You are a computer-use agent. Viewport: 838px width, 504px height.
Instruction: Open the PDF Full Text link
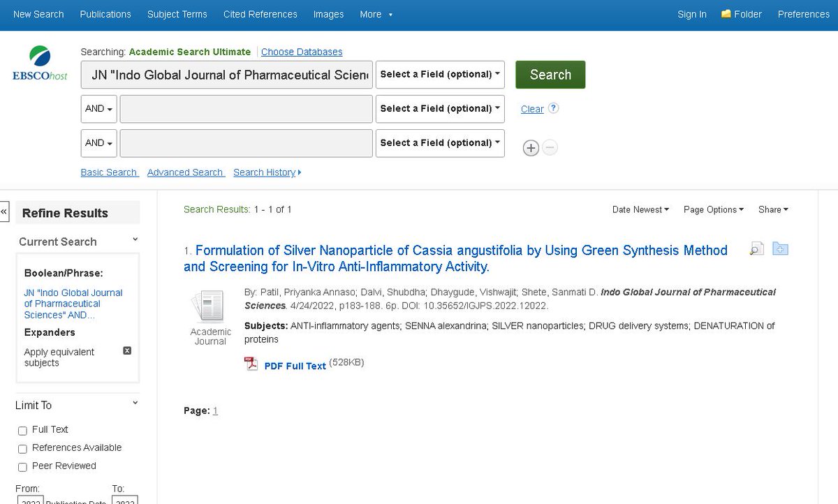295,366
